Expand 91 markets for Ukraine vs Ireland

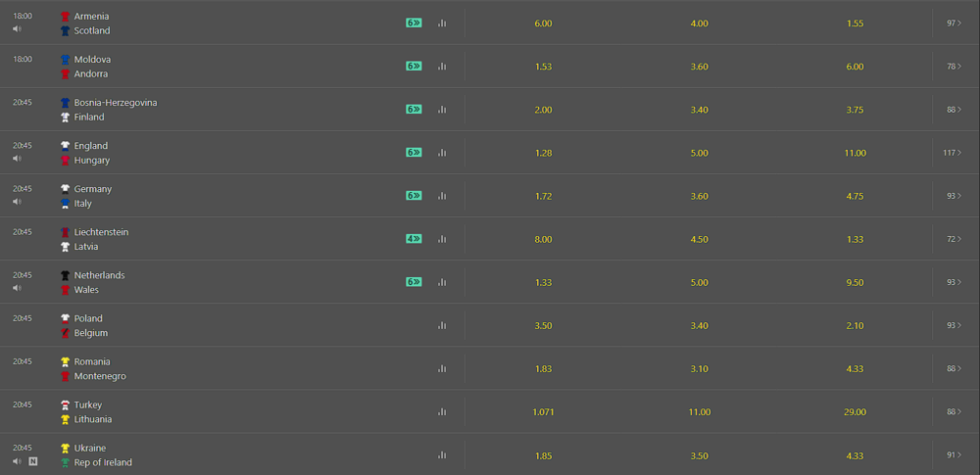[954, 455]
